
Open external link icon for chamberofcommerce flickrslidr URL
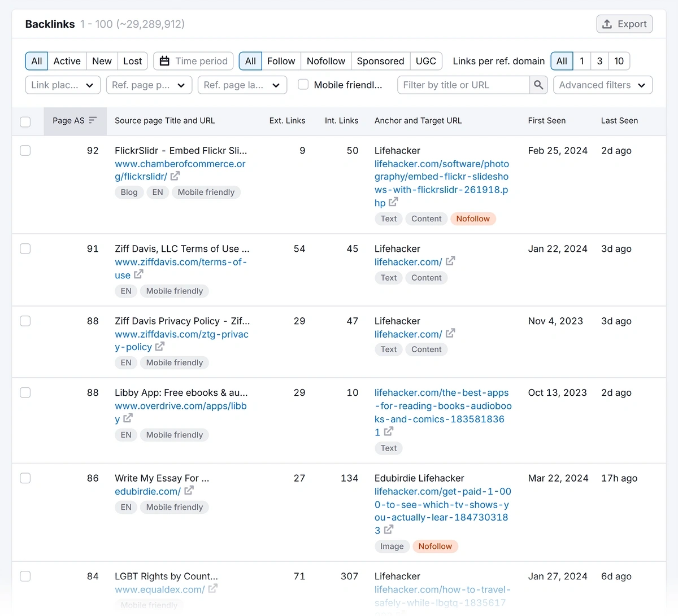(x=175, y=176)
